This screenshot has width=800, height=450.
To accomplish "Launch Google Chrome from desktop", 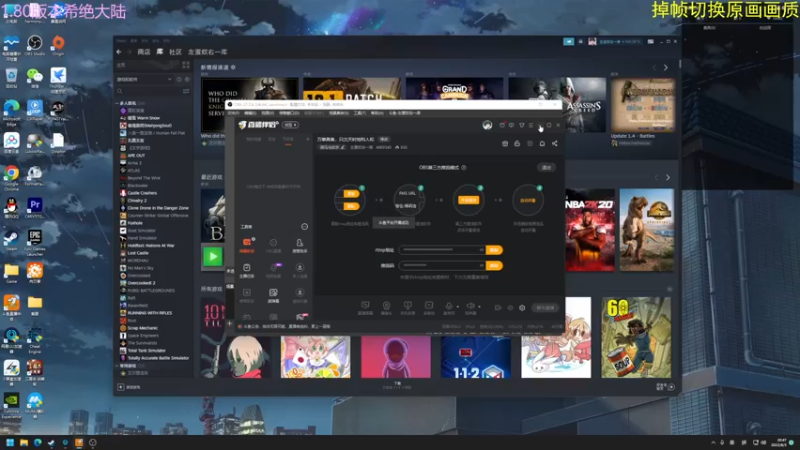I will [11, 176].
